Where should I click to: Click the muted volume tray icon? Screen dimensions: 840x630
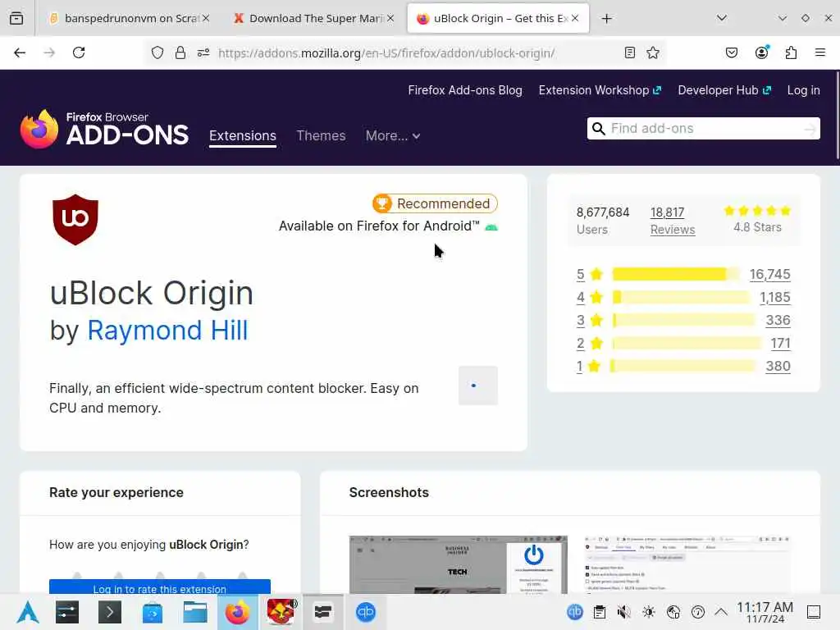pos(623,612)
